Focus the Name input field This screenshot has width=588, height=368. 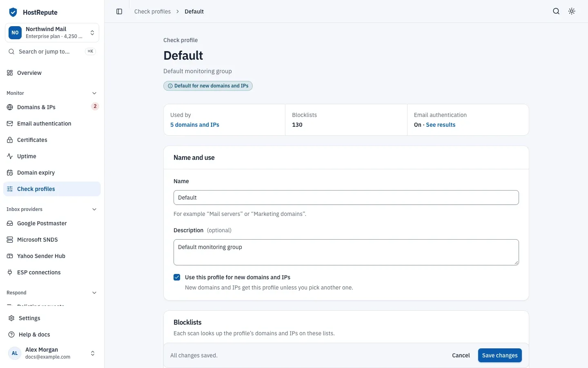[x=346, y=197]
